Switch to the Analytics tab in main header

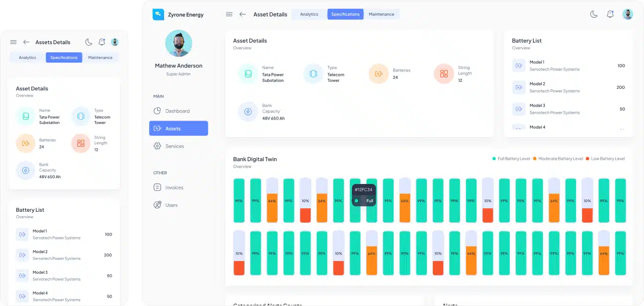click(x=309, y=14)
